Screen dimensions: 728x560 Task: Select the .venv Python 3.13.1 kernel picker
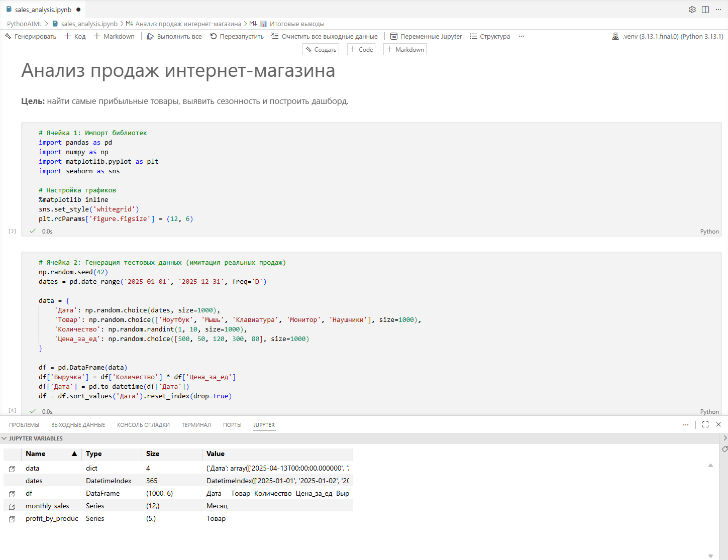pos(668,36)
